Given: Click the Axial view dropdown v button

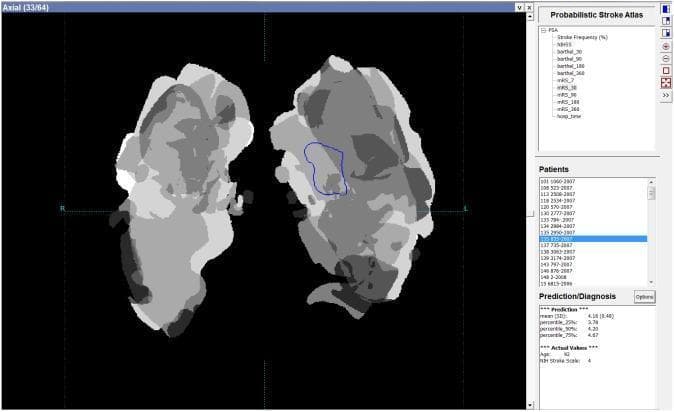Looking at the screenshot, I should click(519, 8).
